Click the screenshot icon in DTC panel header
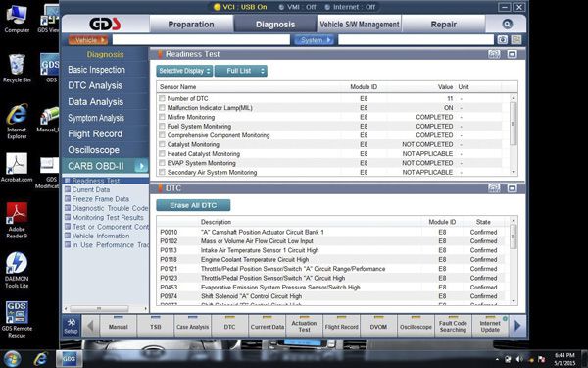Viewport: 588px width, 368px height. [x=494, y=188]
